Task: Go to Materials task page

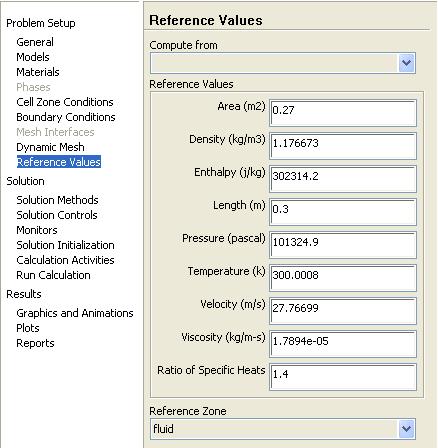Action: pos(38,72)
